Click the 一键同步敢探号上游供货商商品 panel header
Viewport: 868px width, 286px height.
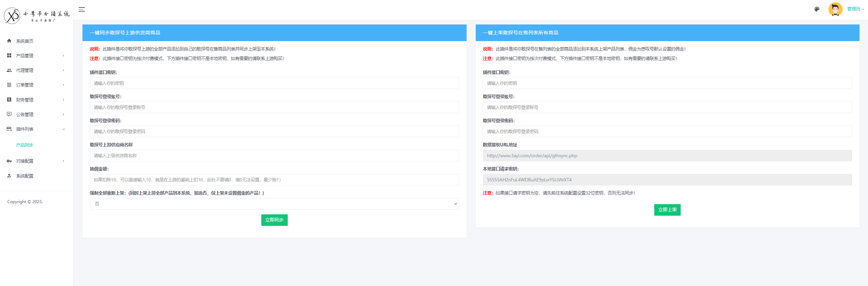point(274,33)
